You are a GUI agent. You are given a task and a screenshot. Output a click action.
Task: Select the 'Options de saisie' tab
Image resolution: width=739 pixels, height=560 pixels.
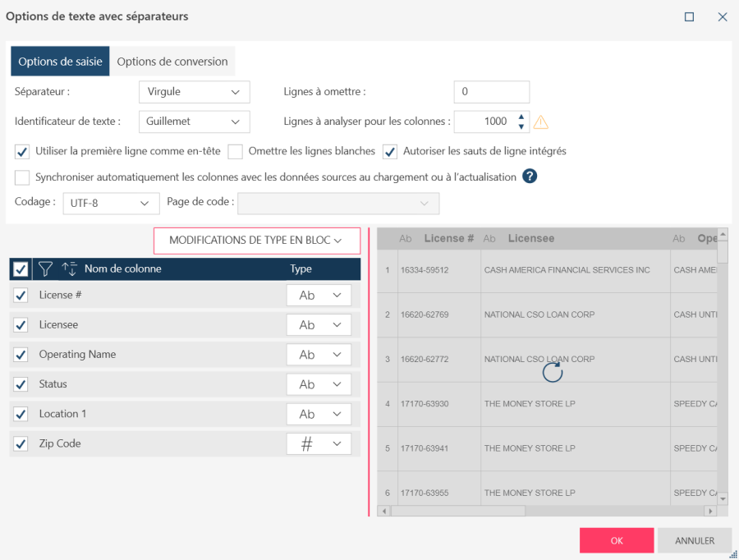(60, 62)
